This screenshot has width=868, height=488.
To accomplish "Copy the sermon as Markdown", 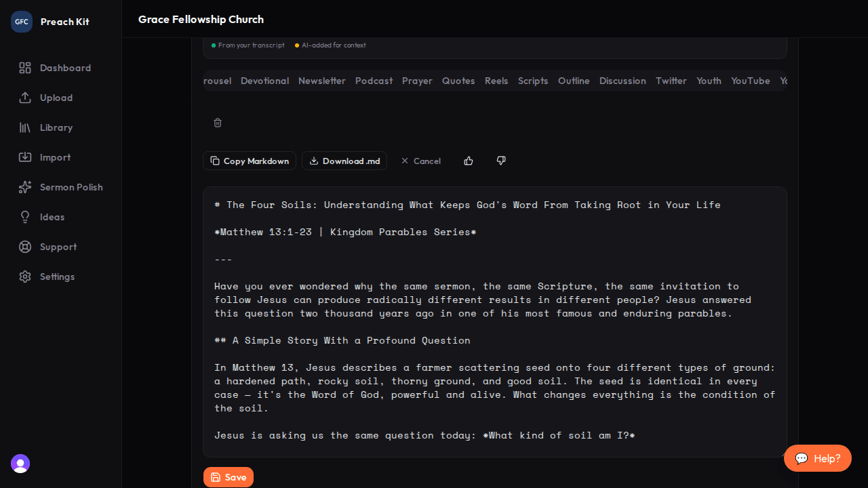I will 250,161.
